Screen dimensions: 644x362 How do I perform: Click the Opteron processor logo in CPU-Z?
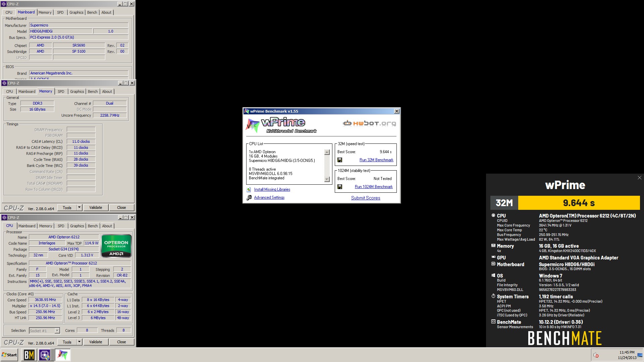(116, 246)
